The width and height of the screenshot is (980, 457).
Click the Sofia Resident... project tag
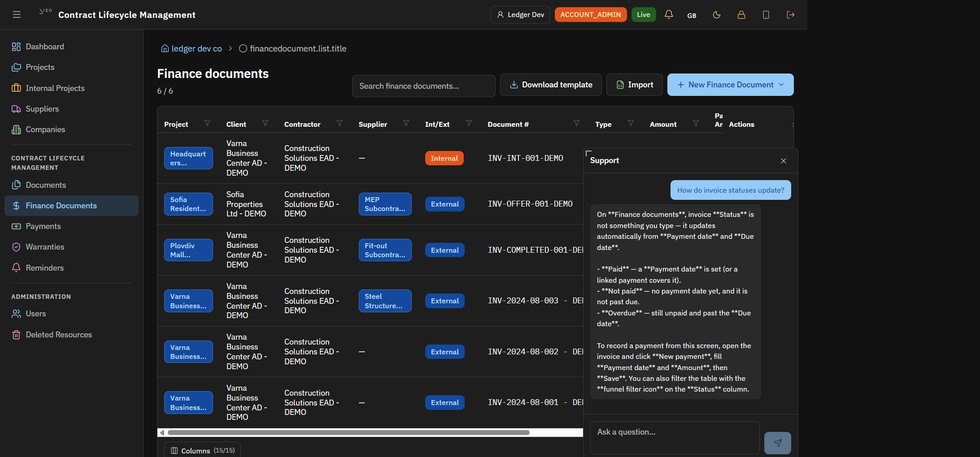(x=188, y=204)
